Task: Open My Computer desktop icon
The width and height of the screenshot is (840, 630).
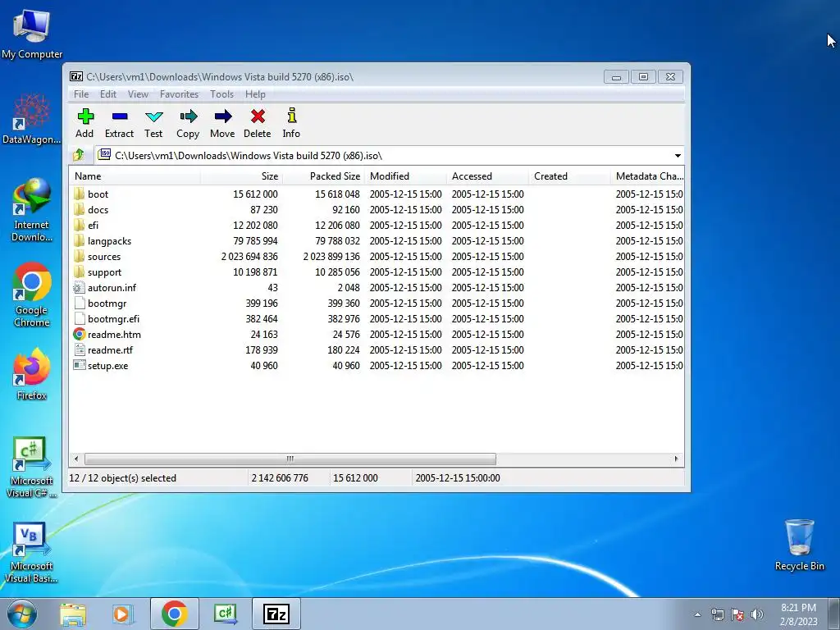Action: click(32, 34)
